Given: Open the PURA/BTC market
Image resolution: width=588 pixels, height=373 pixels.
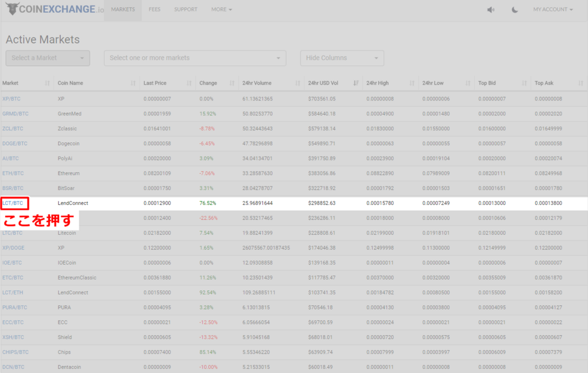Looking at the screenshot, I should pyautogui.click(x=14, y=308).
